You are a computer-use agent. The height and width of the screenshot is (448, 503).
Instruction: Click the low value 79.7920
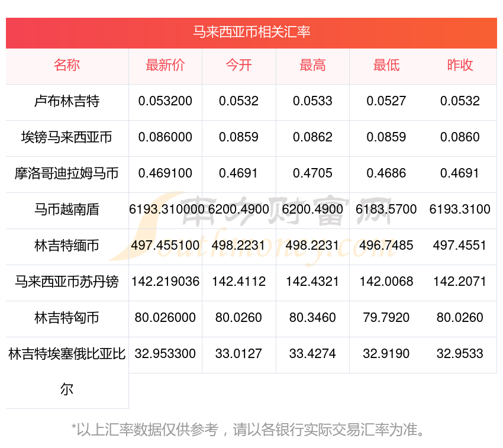click(386, 318)
